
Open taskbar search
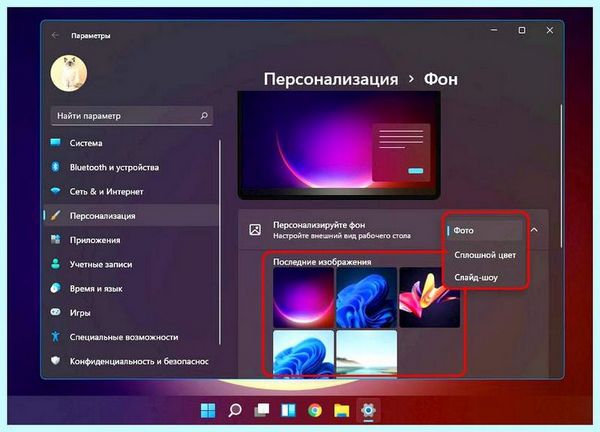click(x=235, y=411)
